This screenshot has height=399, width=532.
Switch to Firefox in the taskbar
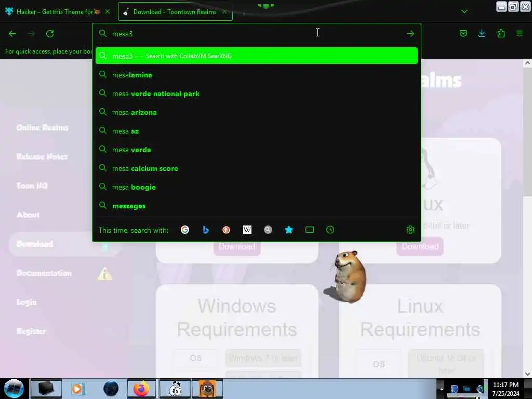pos(141,389)
